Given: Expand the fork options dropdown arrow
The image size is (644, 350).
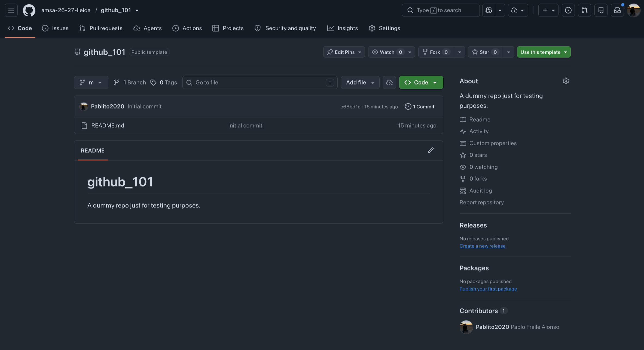Looking at the screenshot, I should pyautogui.click(x=460, y=52).
